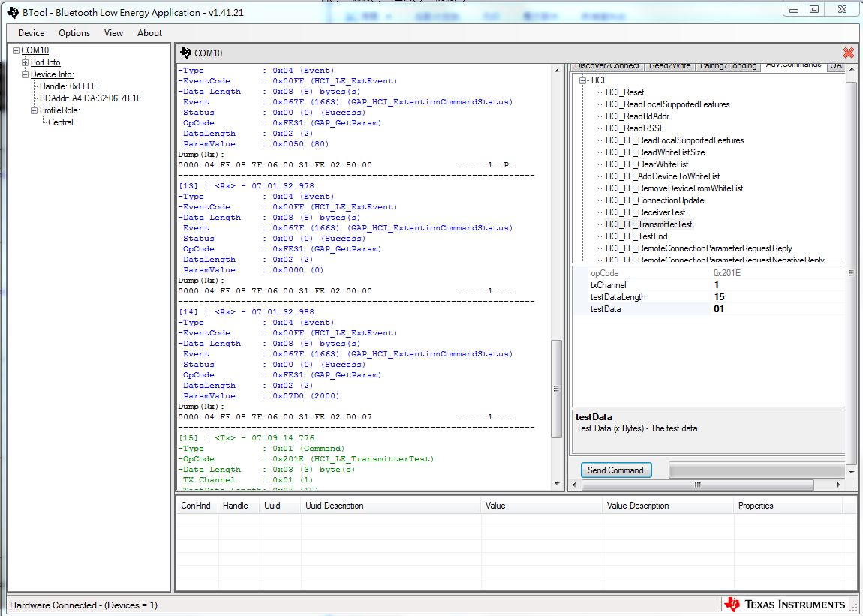Click the Texas Instruments logo in status bar
The image size is (863, 616).
[784, 605]
